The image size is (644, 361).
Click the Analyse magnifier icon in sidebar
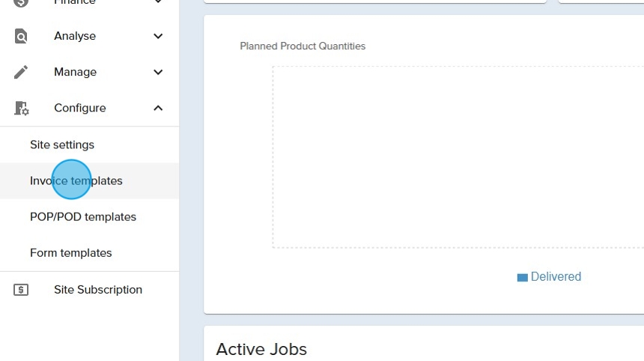pyautogui.click(x=21, y=36)
